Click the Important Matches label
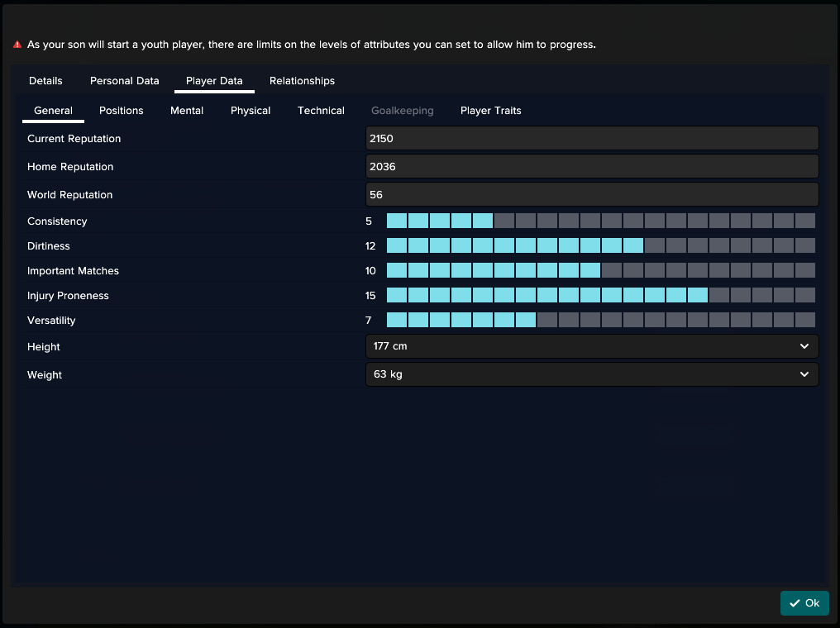Screen dimensions: 840x628 [x=74, y=271]
